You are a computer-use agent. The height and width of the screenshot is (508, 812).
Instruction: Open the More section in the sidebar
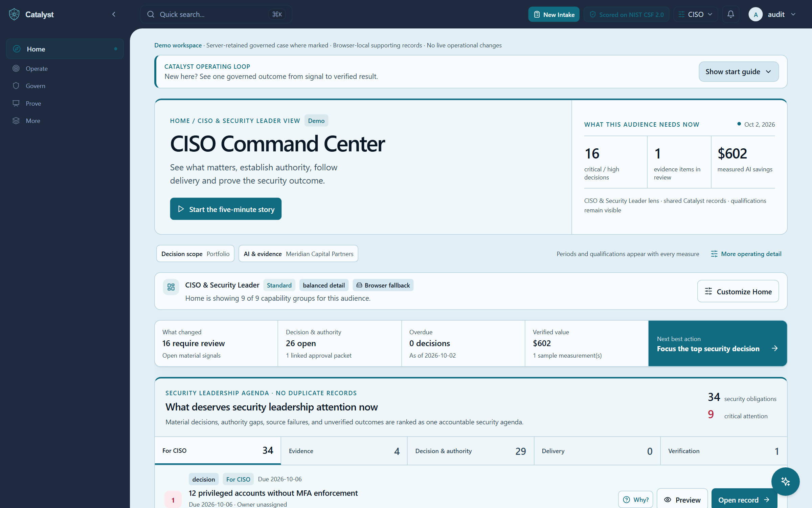pyautogui.click(x=65, y=121)
